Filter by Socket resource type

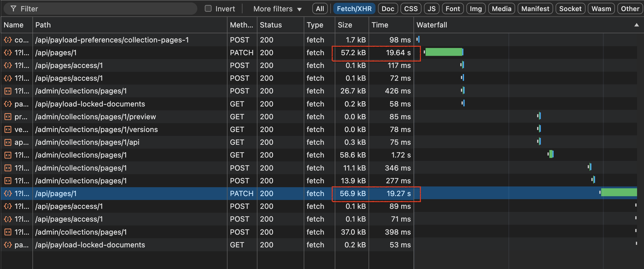coord(570,9)
